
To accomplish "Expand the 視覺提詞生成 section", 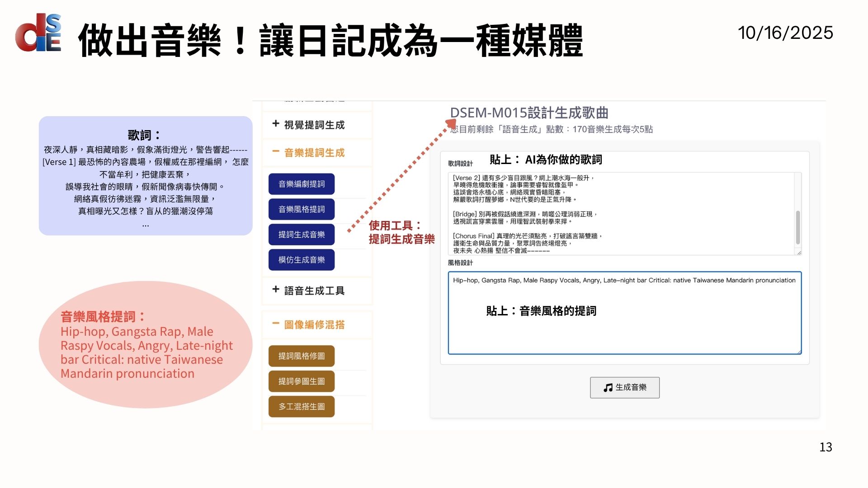I will pos(275,124).
